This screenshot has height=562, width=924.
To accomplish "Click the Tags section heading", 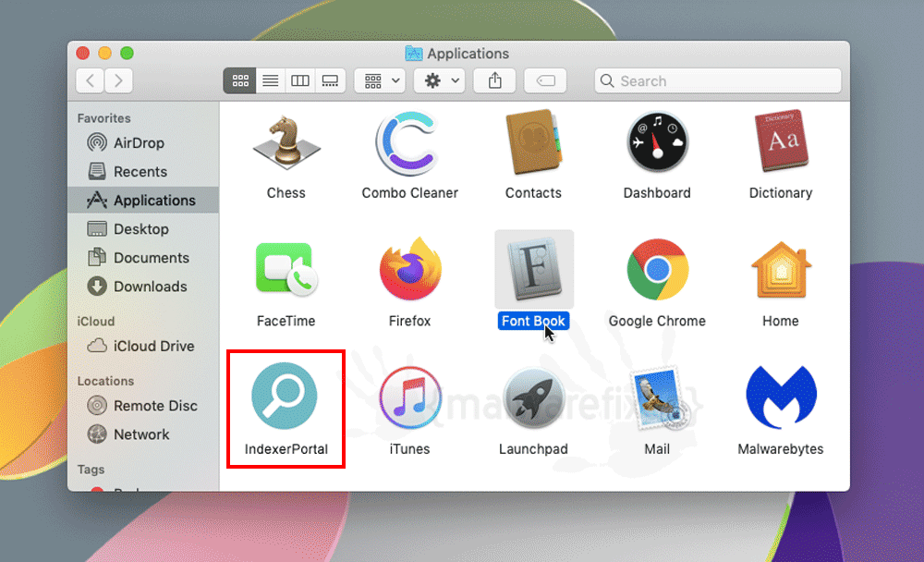I will [x=91, y=470].
